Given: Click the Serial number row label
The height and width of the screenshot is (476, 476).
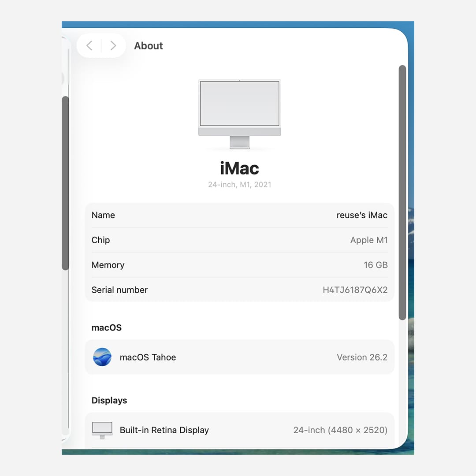Looking at the screenshot, I should coord(119,290).
